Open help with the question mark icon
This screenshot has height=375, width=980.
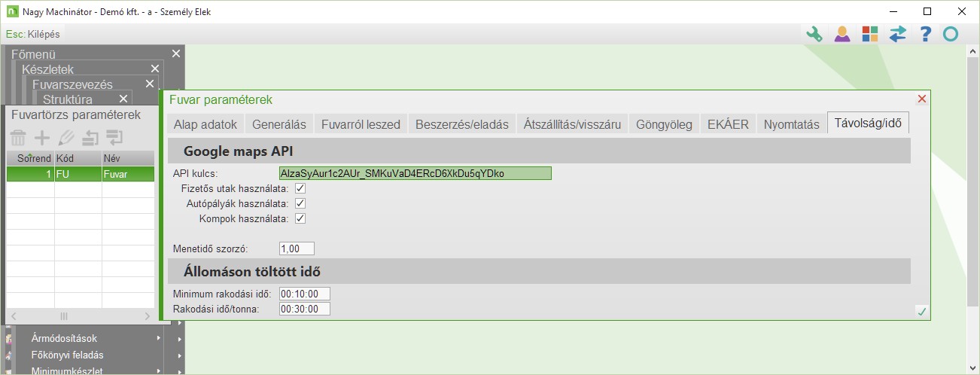(x=926, y=34)
